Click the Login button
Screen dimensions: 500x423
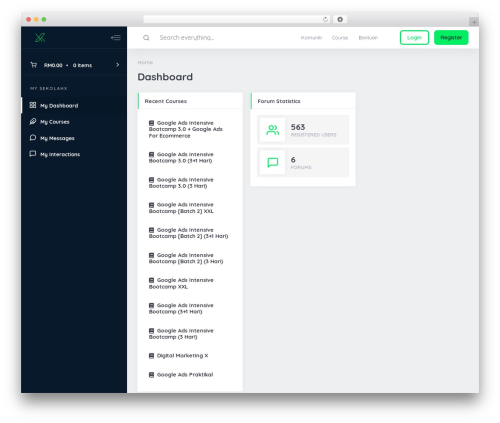pos(414,37)
